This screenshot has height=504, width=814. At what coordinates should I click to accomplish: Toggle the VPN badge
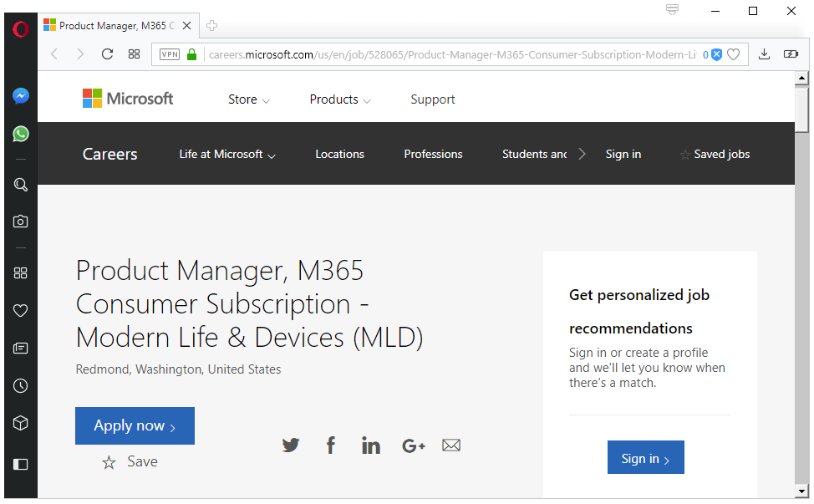tap(170, 54)
